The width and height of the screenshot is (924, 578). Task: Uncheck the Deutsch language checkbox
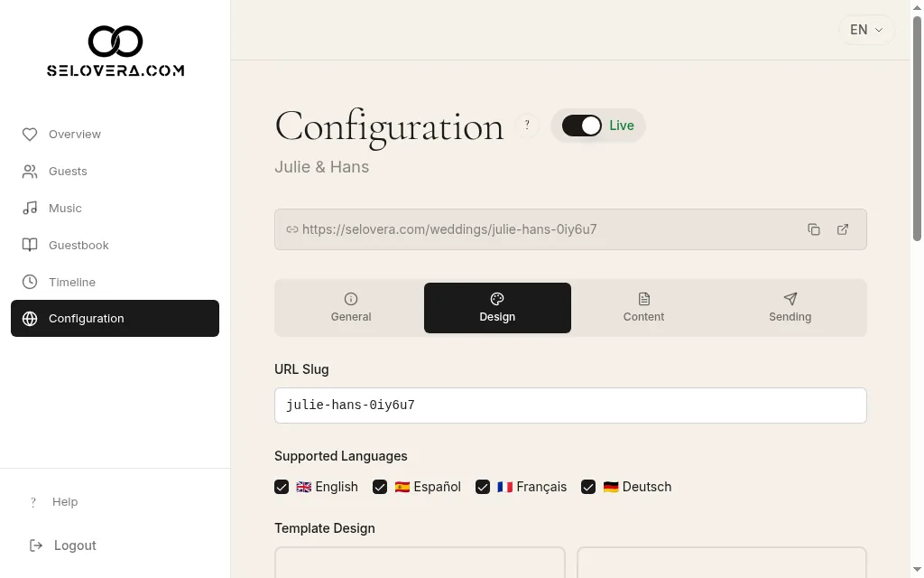[x=588, y=487]
